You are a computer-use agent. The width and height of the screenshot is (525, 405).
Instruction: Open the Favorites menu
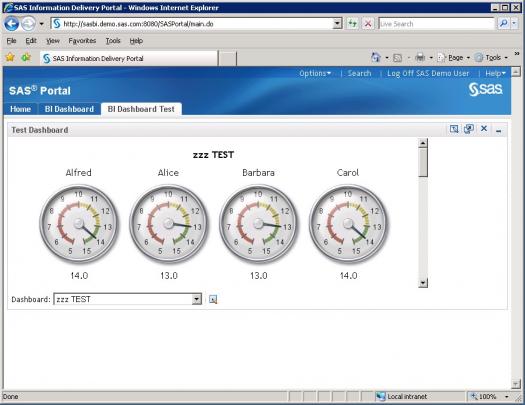click(82, 41)
